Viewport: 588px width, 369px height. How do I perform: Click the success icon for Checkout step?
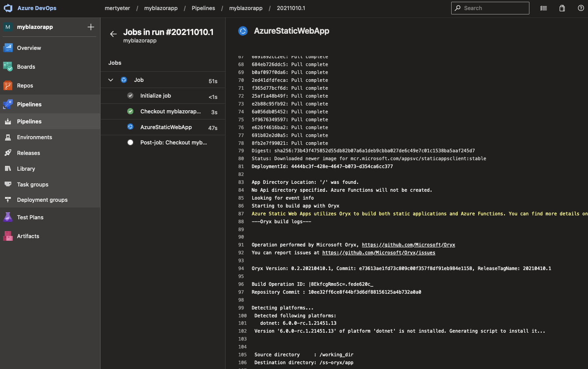pyautogui.click(x=130, y=112)
